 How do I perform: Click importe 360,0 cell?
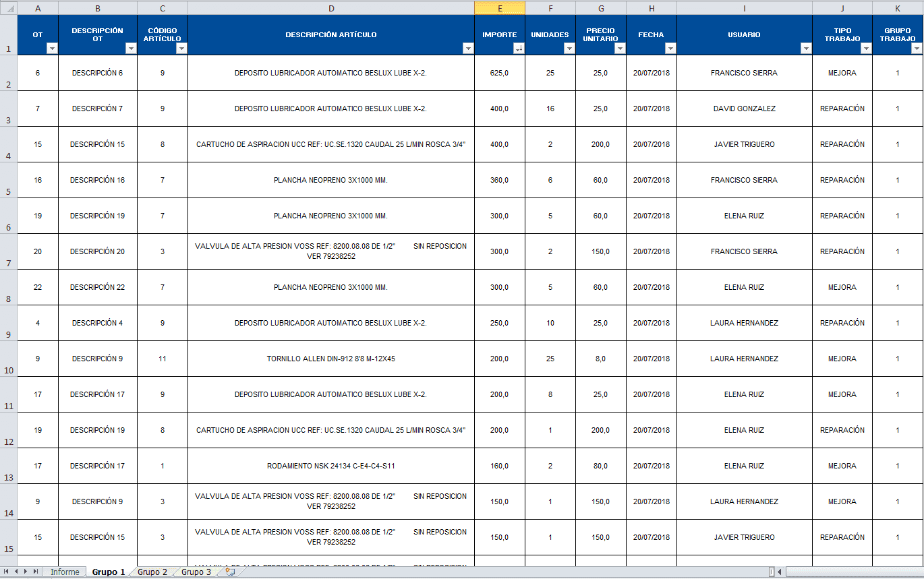[x=500, y=180]
